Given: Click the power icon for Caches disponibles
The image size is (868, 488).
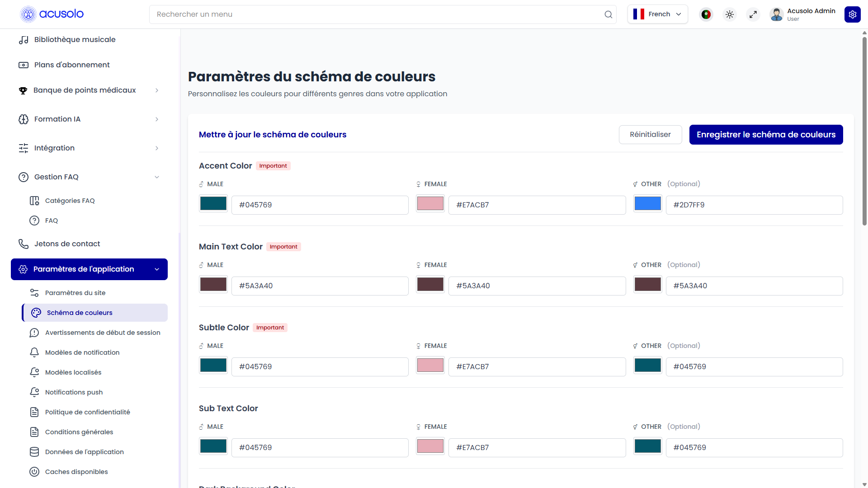Looking at the screenshot, I should click(34, 472).
